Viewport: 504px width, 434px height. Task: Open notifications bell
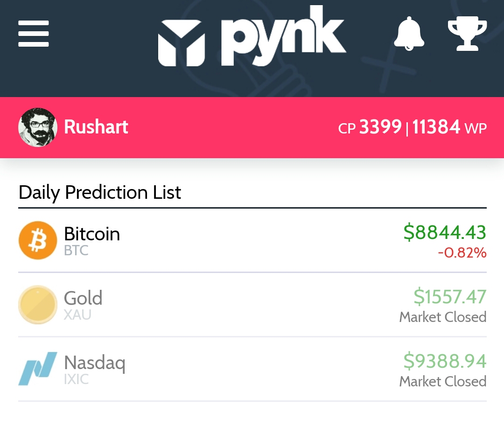coord(409,34)
